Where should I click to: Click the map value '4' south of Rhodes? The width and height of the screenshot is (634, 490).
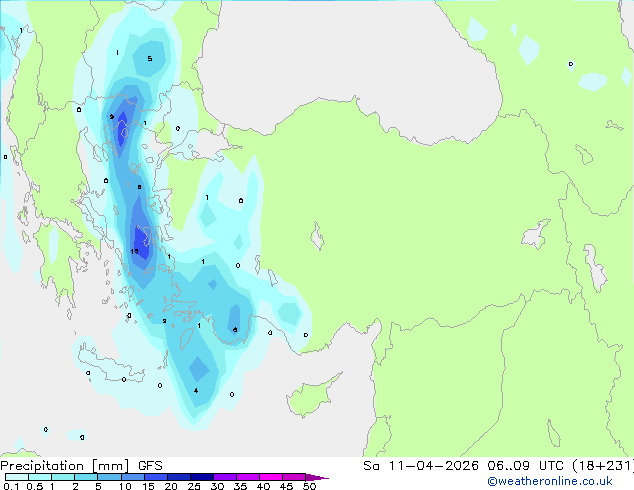coord(196,391)
